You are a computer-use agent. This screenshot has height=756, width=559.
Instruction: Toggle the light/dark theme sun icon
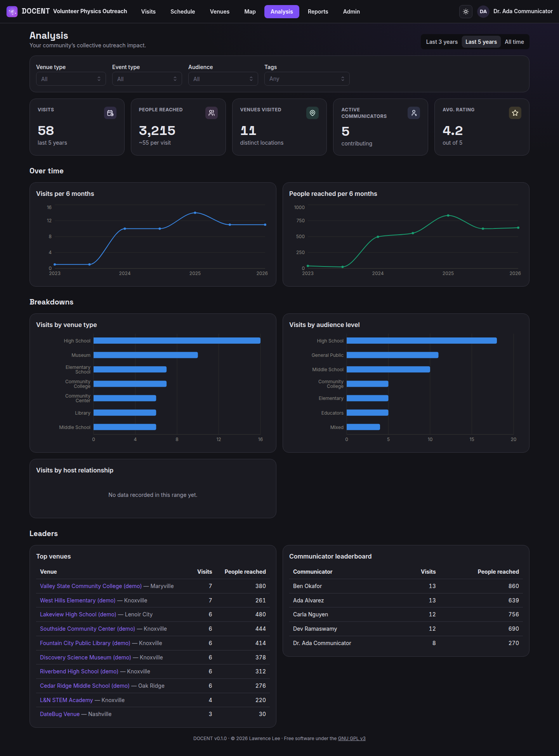click(466, 12)
